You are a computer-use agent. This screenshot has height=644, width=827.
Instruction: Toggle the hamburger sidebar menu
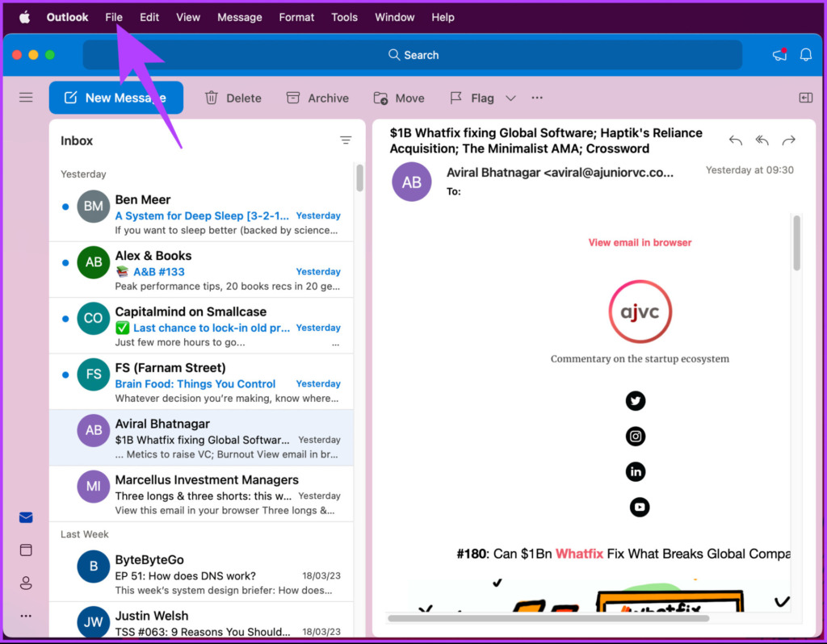coord(26,98)
